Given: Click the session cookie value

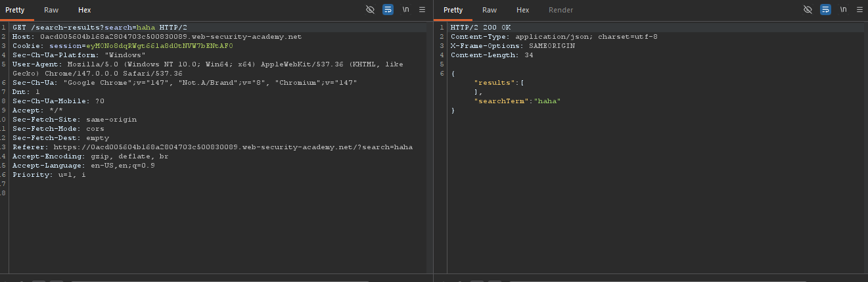Looking at the screenshot, I should click(158, 46).
